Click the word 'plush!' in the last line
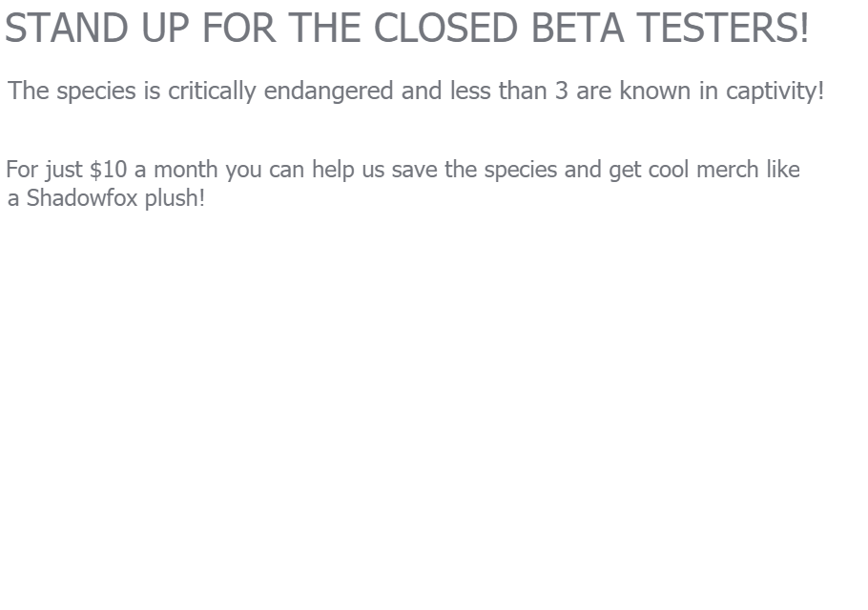Image resolution: width=868 pixels, height=610 pixels. coord(175,198)
